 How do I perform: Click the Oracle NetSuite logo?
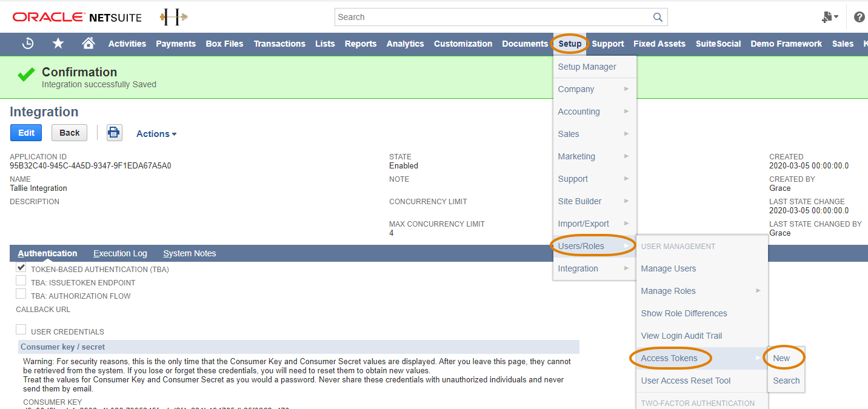[77, 17]
